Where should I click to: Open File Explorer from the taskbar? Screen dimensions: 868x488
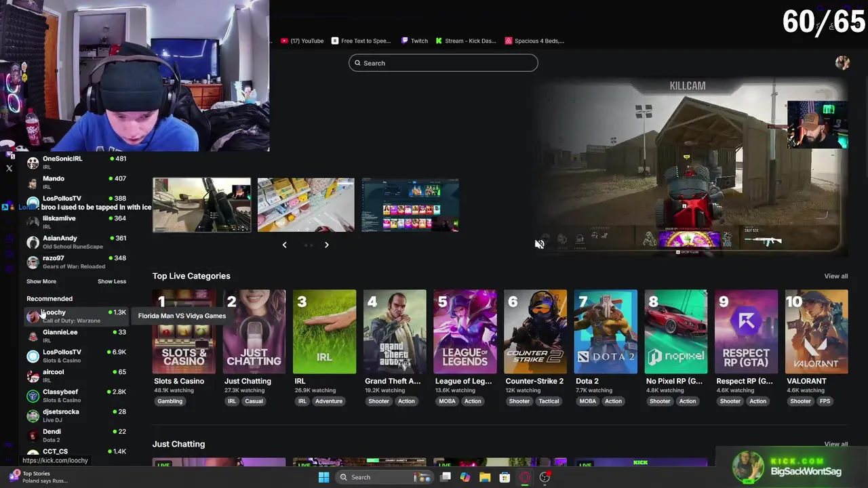485,477
